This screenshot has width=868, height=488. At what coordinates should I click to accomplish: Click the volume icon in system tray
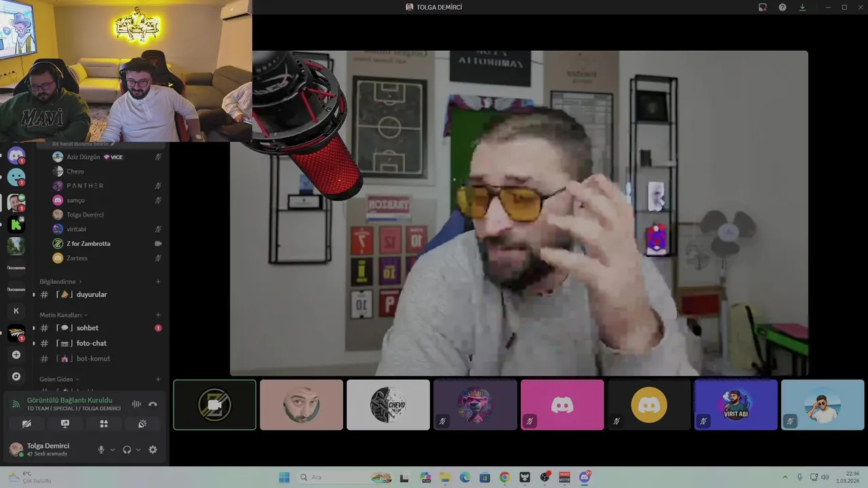825,477
